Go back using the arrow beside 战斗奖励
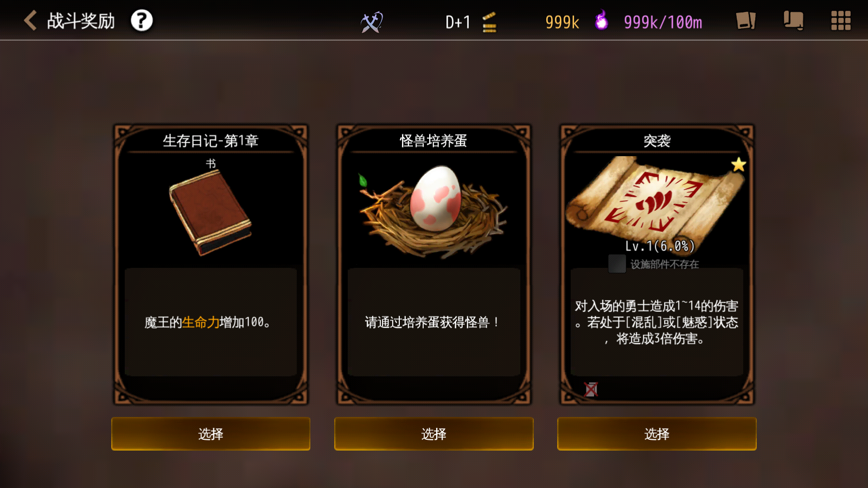 pyautogui.click(x=30, y=21)
